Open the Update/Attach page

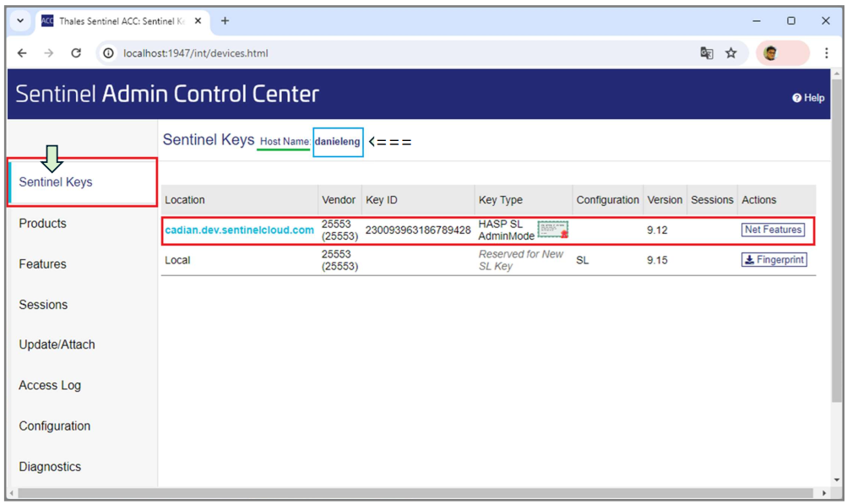(x=57, y=344)
